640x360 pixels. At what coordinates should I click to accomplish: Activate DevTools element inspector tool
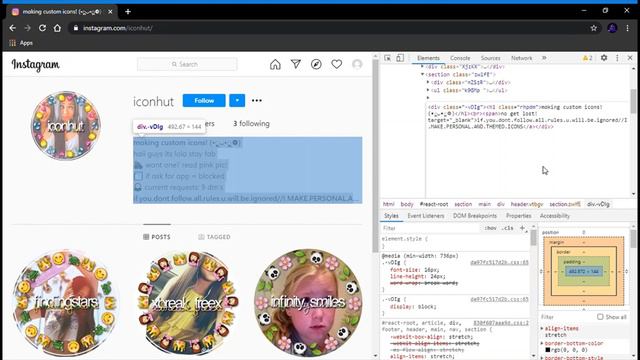[387, 58]
